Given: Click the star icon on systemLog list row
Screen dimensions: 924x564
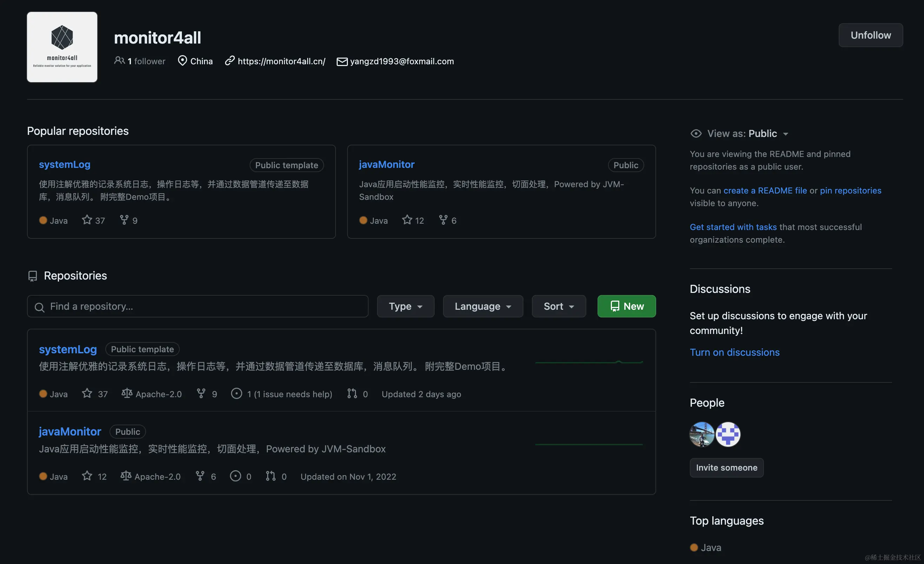Looking at the screenshot, I should [87, 393].
